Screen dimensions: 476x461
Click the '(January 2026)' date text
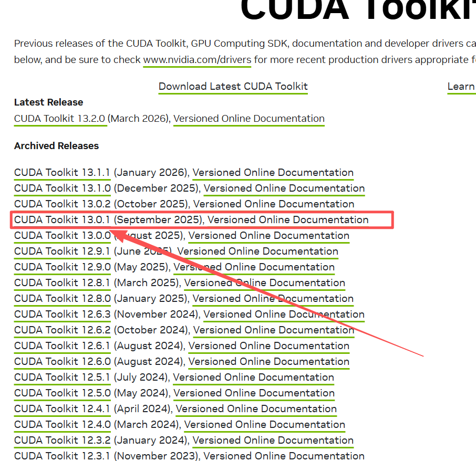tap(151, 173)
